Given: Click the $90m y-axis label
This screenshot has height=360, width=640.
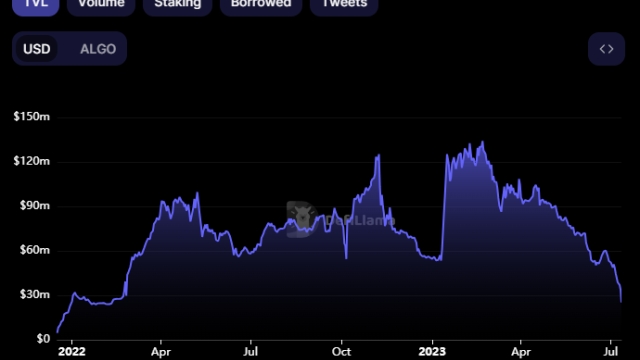Looking at the screenshot, I should point(35,205).
